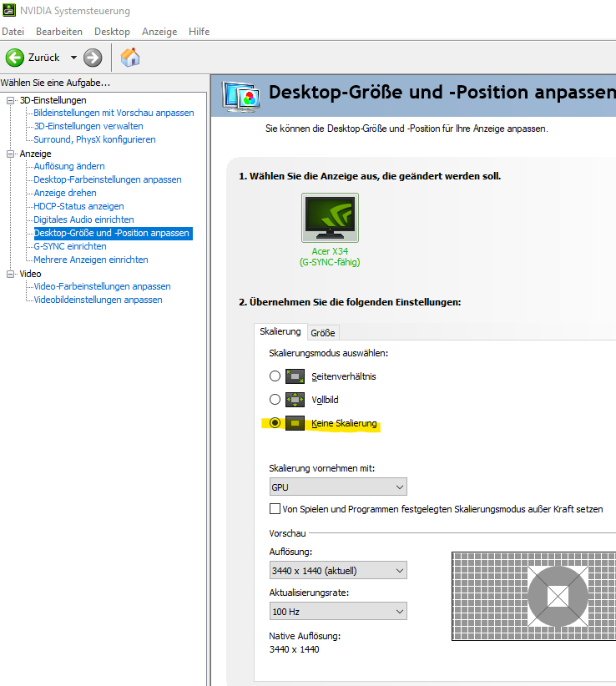Open the Bearbeiten menu
This screenshot has width=616, height=686.
click(59, 32)
